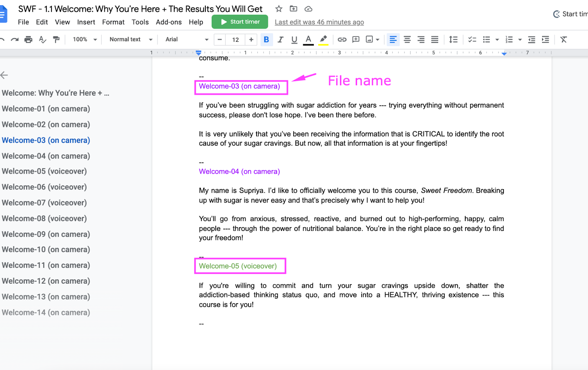Open the zoom level dropdown
This screenshot has width=588, height=370.
[85, 40]
